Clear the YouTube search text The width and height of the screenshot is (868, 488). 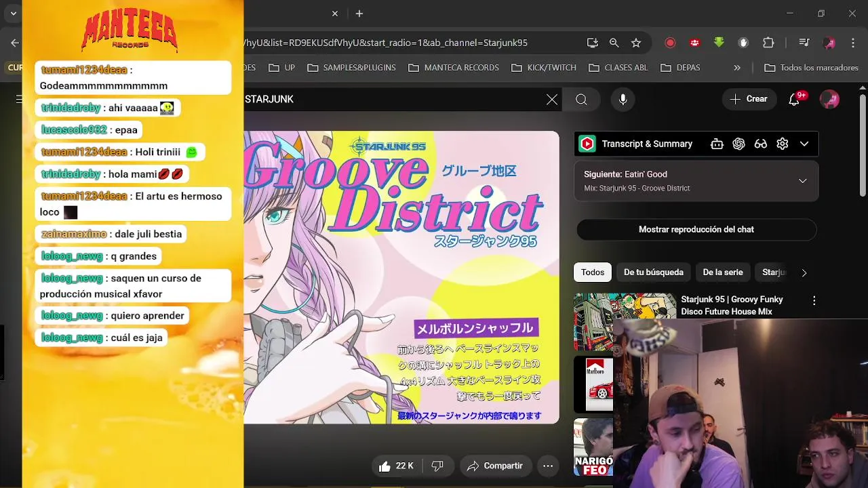tap(552, 100)
